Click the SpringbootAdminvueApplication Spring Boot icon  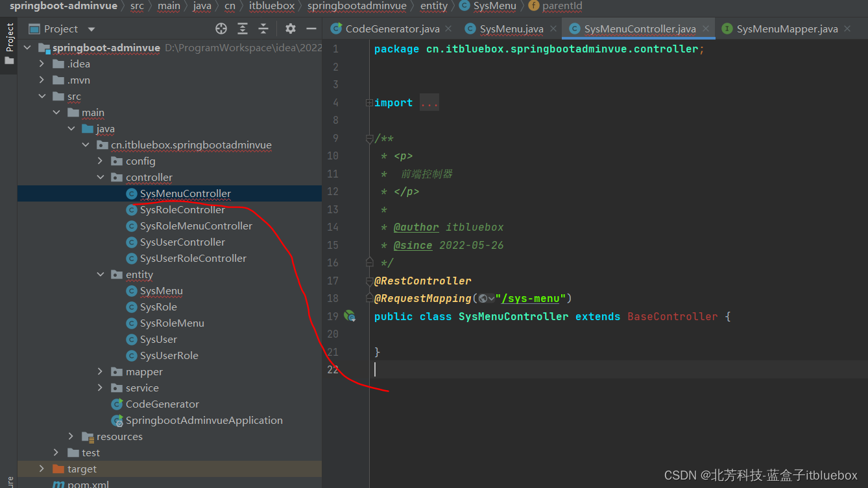click(117, 420)
